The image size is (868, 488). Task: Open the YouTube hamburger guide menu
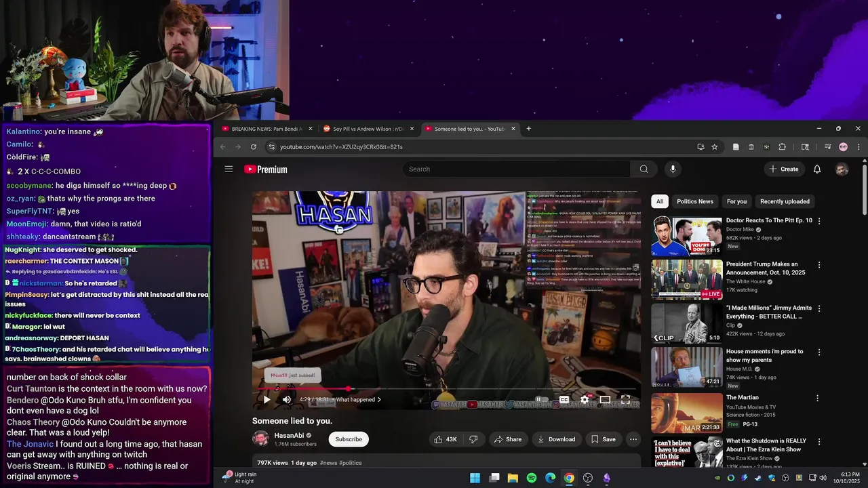coord(229,169)
